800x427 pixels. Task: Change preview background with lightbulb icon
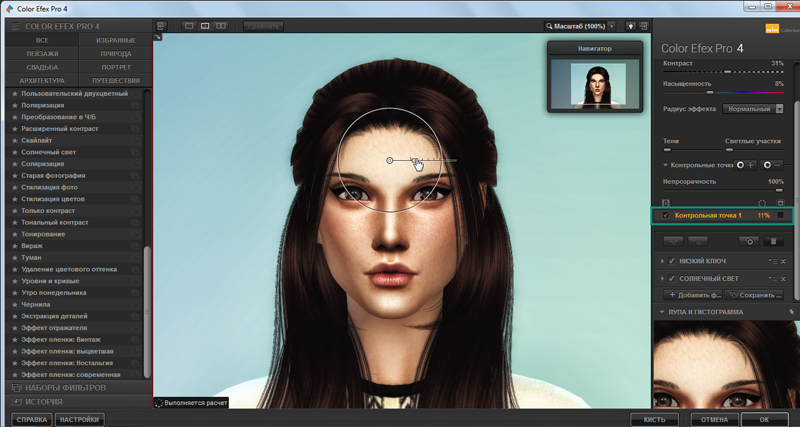631,26
